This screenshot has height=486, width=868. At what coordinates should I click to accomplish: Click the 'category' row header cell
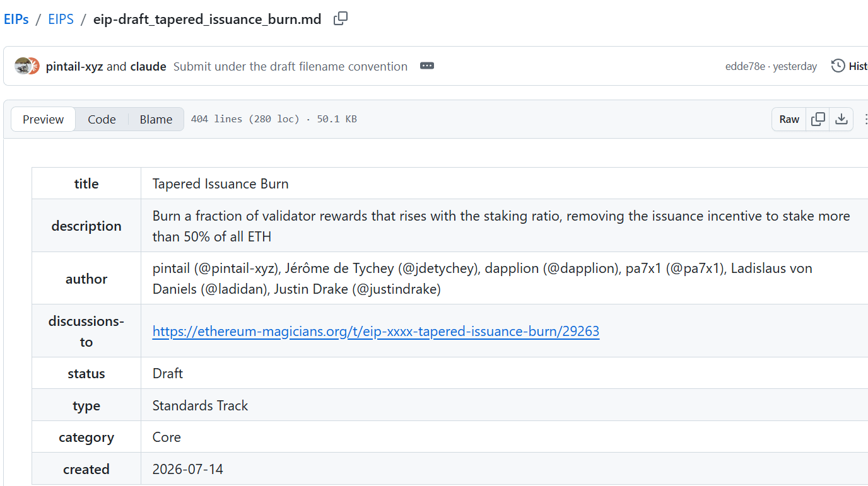86,437
